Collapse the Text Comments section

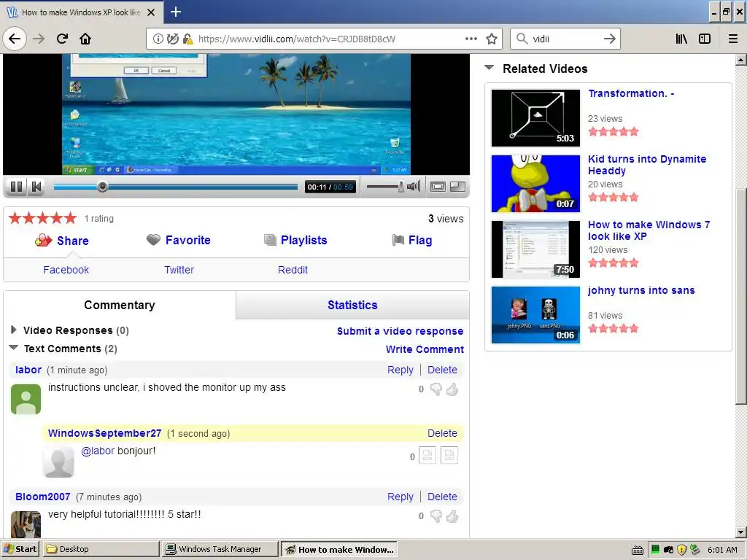[x=14, y=348]
